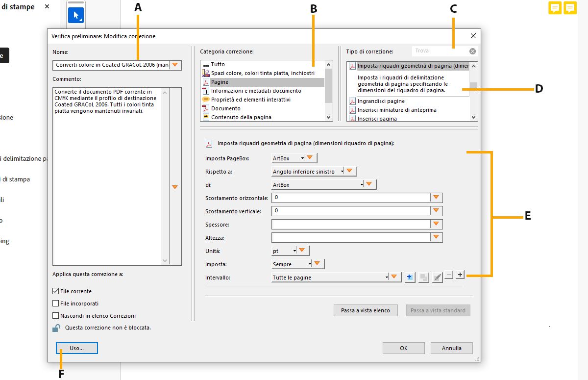Click orange arrow in Scostamento orizzontale field

[x=436, y=198]
